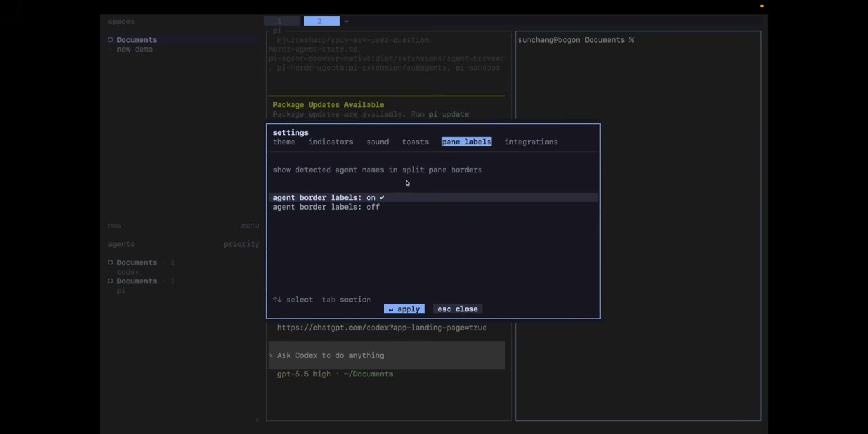
Task: Add a new tab with plus icon
Action: (346, 21)
